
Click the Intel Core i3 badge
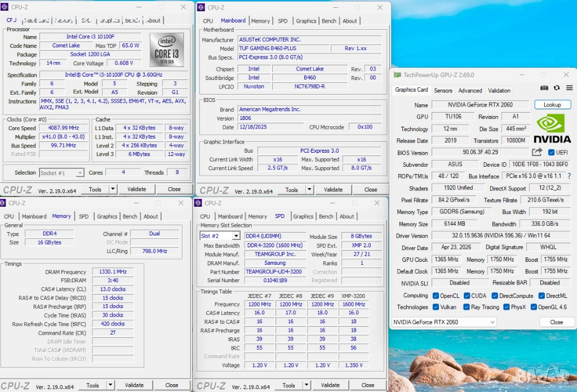click(167, 50)
